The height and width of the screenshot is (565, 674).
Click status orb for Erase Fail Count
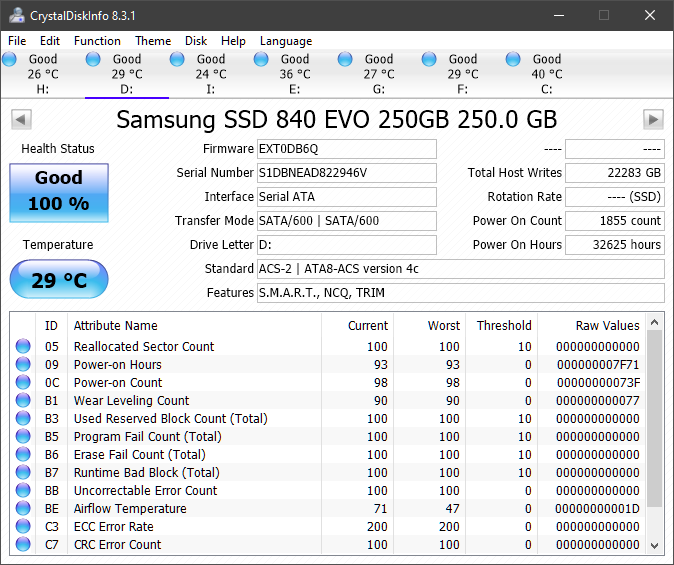[x=23, y=454]
